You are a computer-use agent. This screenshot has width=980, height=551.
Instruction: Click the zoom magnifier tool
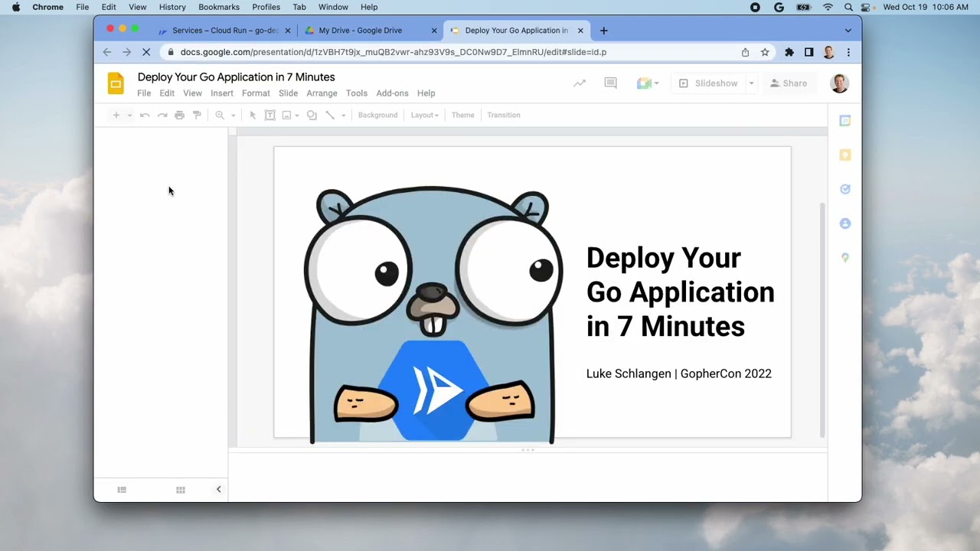pos(220,115)
